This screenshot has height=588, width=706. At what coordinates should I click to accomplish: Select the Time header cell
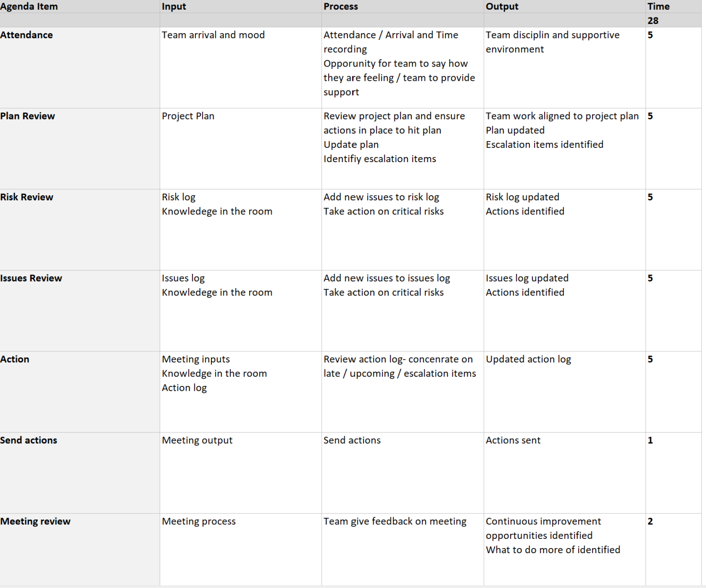pyautogui.click(x=658, y=6)
